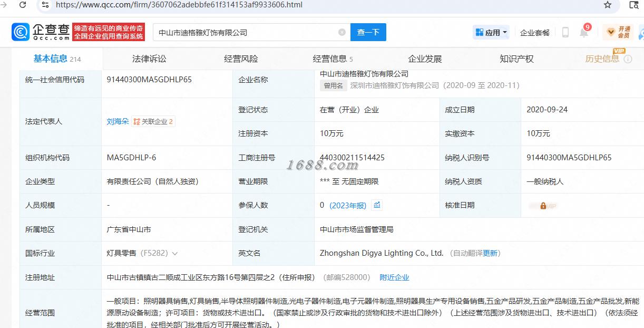Viewport: 644px width, 328px height.
Task: Click the 关联企业 network icon
Action: point(136,121)
